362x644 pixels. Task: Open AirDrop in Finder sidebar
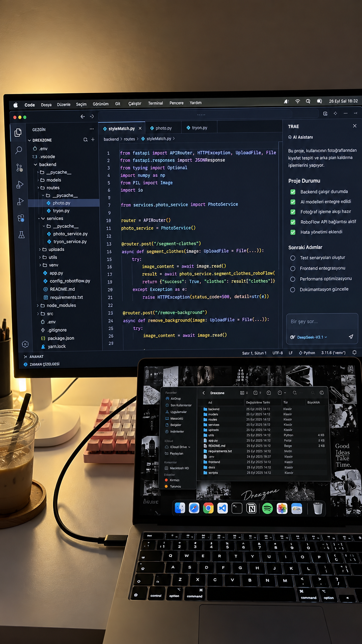175,399
